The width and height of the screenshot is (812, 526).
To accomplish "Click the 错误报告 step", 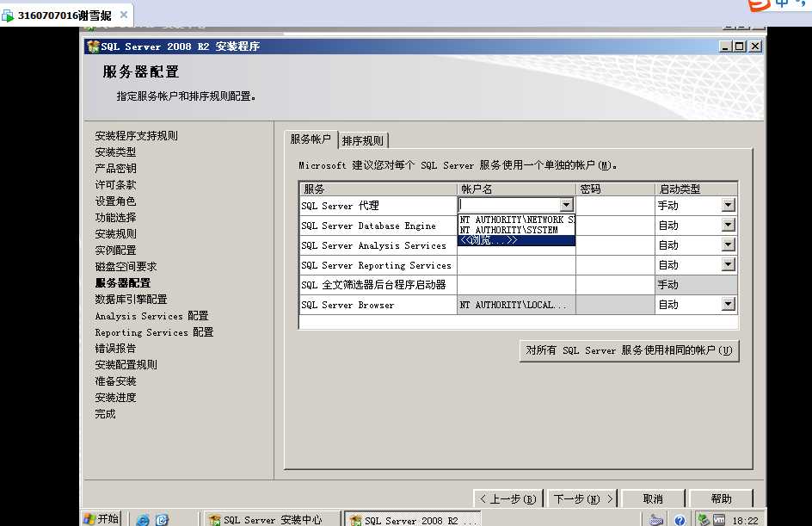I will click(x=115, y=349).
